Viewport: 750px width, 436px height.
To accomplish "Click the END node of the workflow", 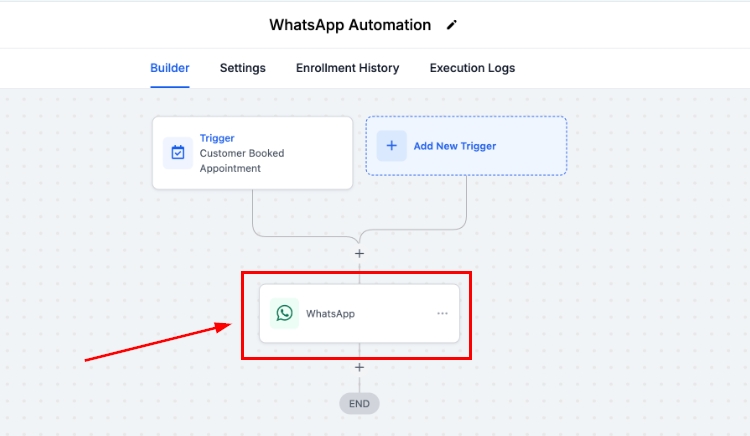I will (x=359, y=404).
